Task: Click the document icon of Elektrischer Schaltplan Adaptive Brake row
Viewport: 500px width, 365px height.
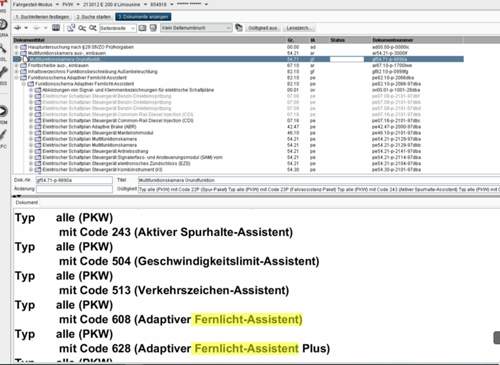Action: point(38,127)
